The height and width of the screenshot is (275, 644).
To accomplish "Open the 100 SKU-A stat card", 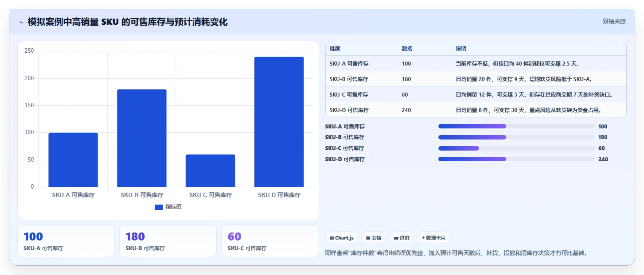I will tap(66, 241).
